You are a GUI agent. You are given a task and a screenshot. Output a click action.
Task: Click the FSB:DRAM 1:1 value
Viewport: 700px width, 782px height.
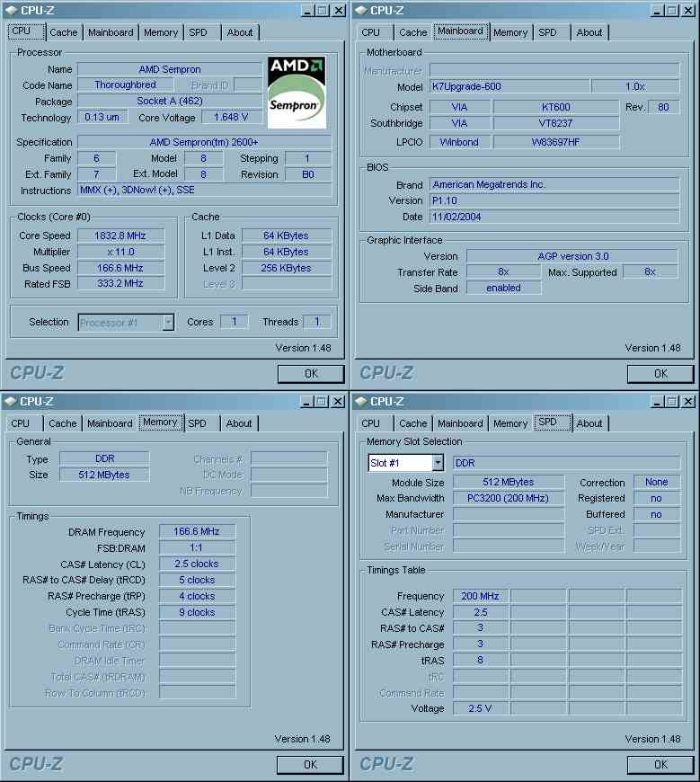click(197, 548)
